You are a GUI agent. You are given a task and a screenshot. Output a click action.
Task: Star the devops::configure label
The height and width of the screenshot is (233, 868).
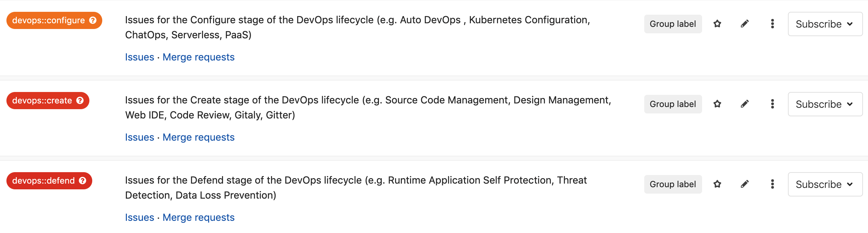717,24
